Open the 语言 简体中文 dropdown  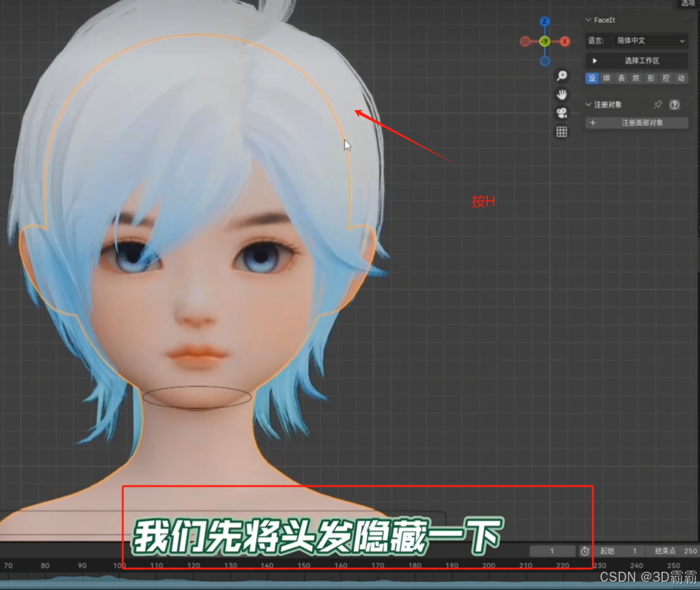click(650, 41)
